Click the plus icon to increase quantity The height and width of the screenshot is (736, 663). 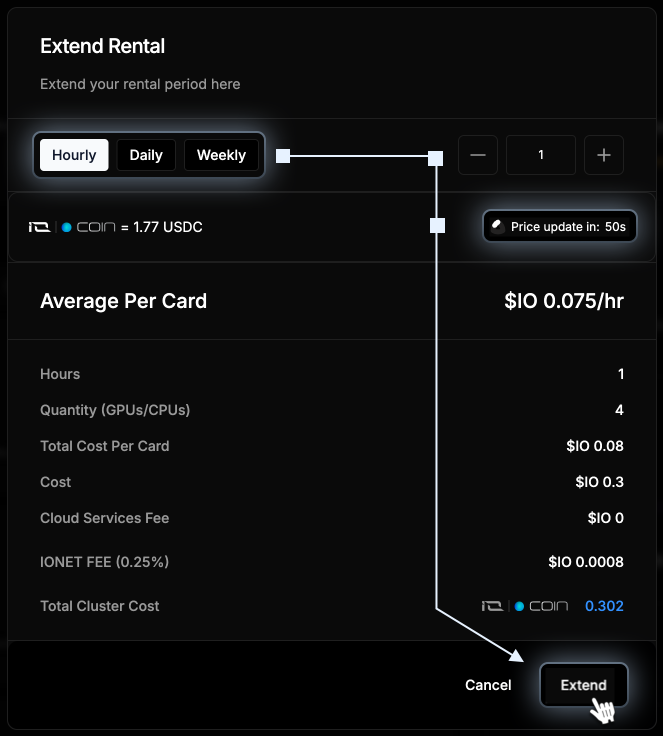click(x=604, y=155)
